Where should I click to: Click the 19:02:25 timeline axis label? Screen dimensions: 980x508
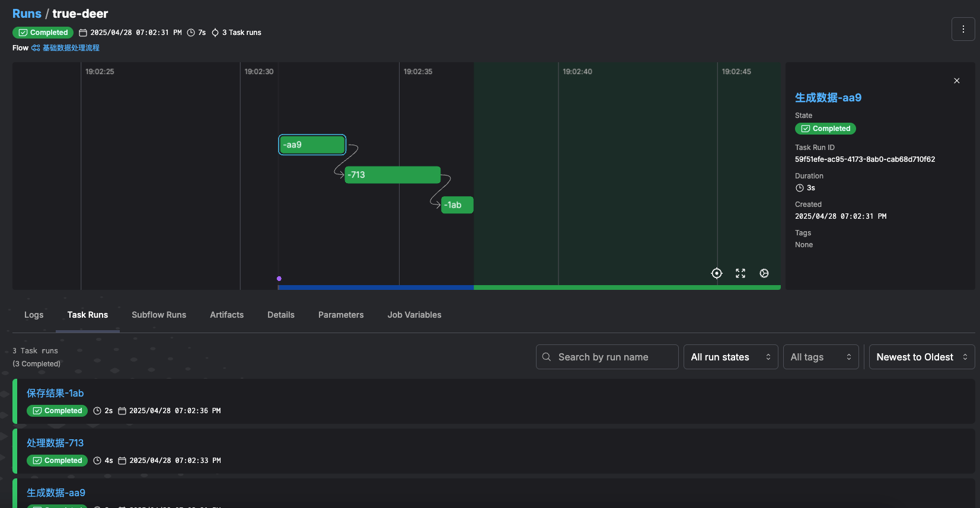pyautogui.click(x=100, y=72)
